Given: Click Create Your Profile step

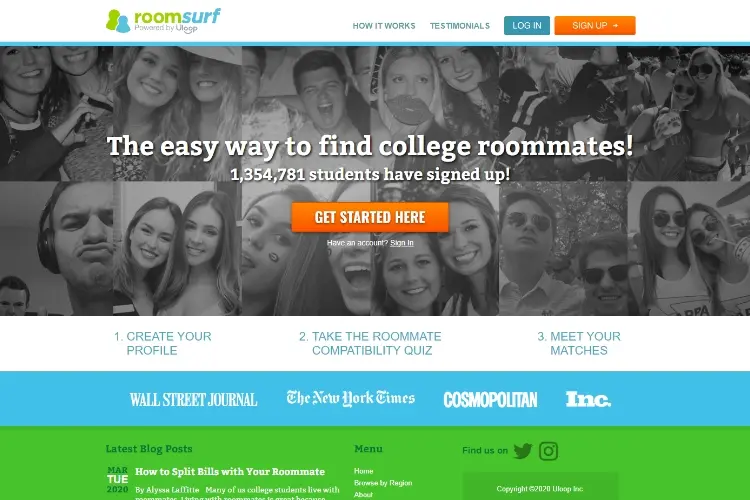Looking at the screenshot, I should [163, 344].
